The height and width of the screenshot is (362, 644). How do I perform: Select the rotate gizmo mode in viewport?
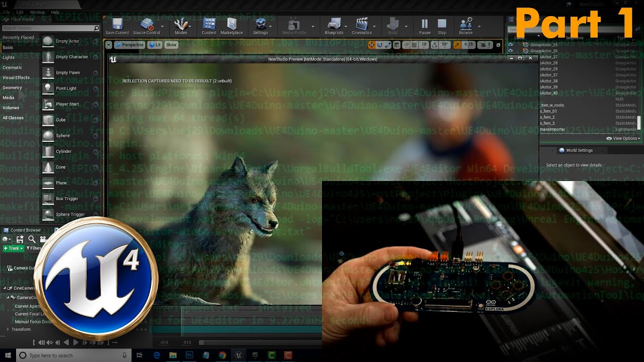(x=380, y=45)
